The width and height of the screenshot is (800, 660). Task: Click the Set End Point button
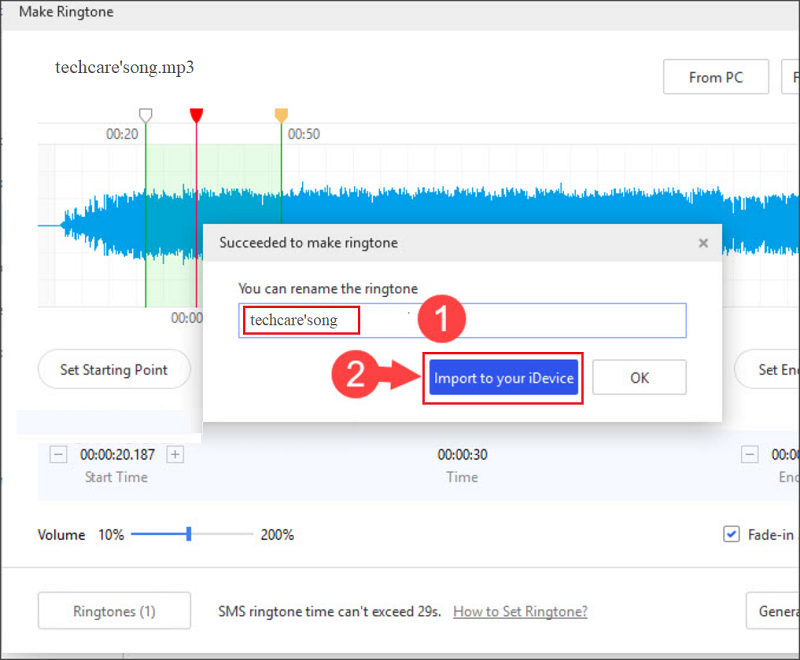(770, 370)
